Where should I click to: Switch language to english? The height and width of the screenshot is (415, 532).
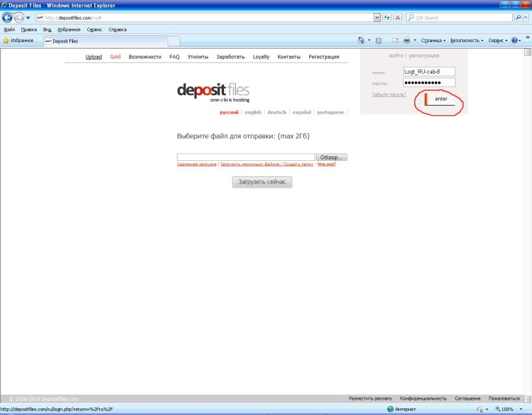click(253, 112)
